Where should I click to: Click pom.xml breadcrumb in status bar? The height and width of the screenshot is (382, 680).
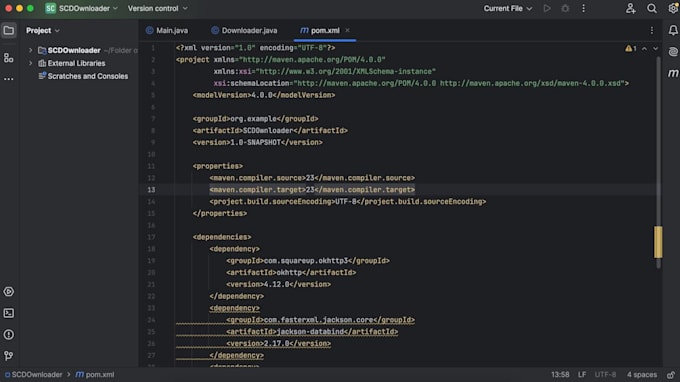(x=95, y=375)
